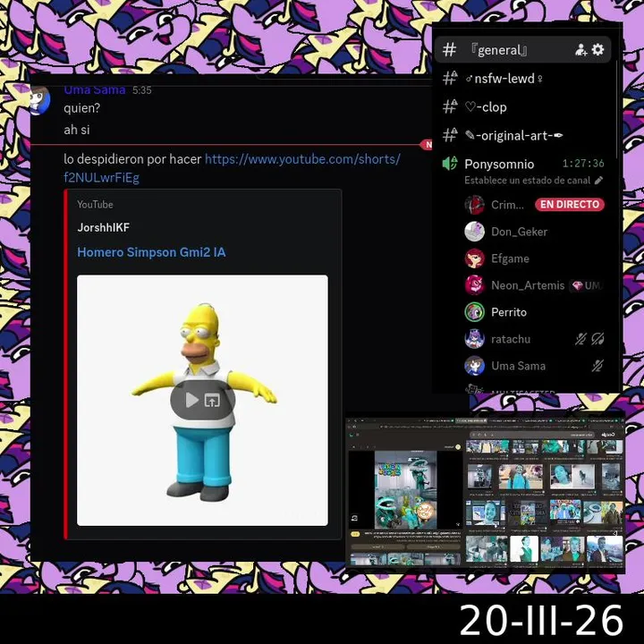
Task: Click Efgame's avatar in voice list
Action: (474, 258)
